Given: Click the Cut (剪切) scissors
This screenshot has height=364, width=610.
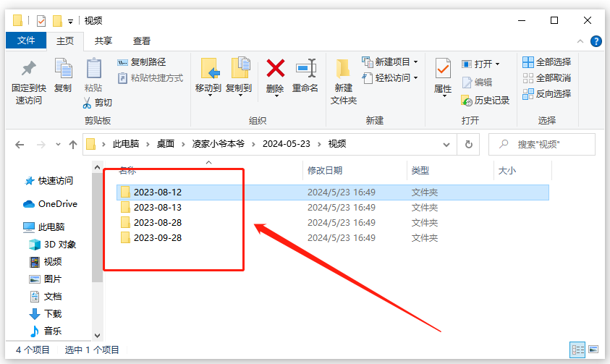Looking at the screenshot, I should [97, 102].
